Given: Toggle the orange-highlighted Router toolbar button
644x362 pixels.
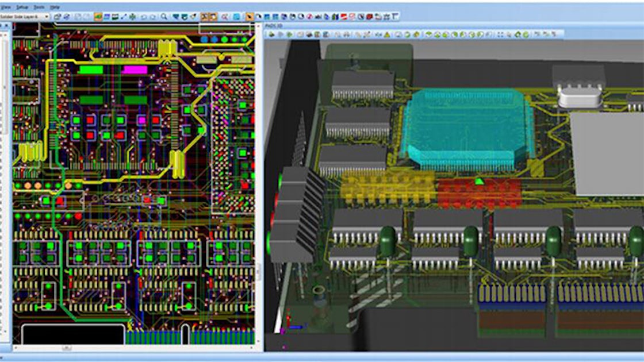Looking at the screenshot, I should (213, 17).
